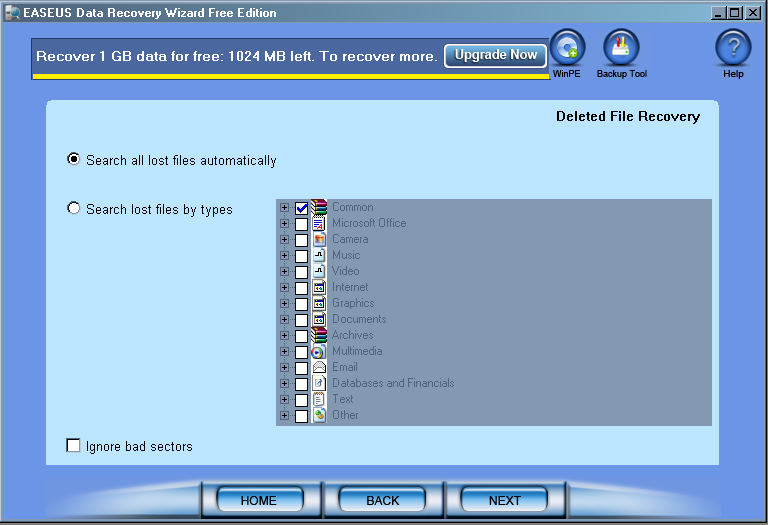
Task: Check the Graphics file type checkbox
Action: (302, 304)
